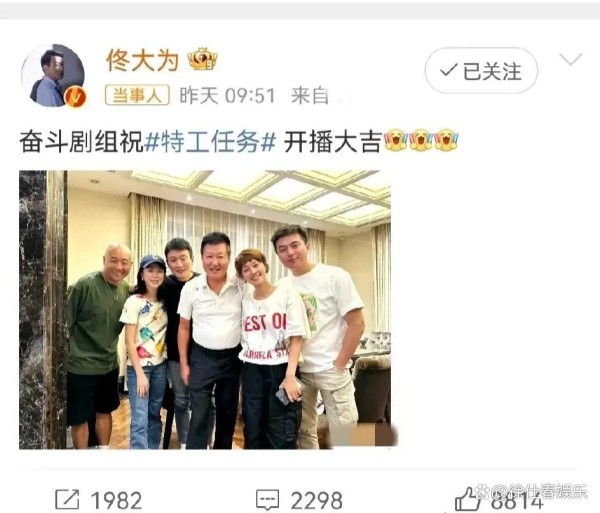
Task: Tap the 当事人 tag label
Action: pyautogui.click(x=137, y=95)
